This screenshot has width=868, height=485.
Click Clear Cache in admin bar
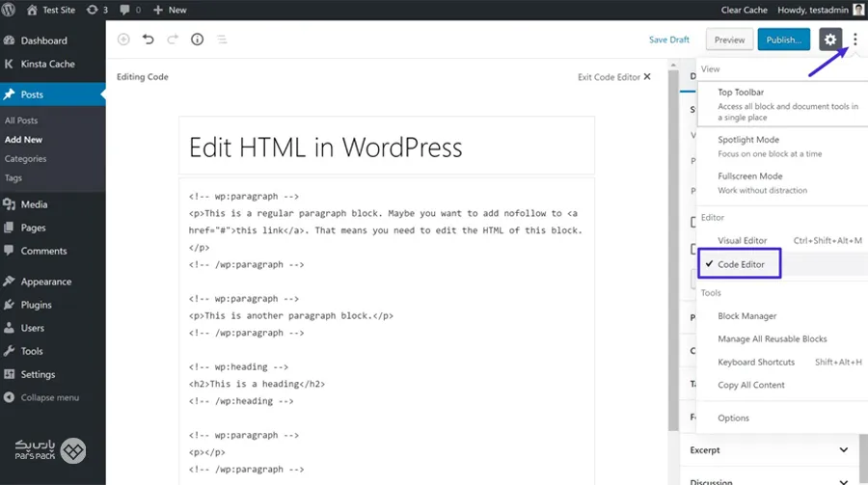tap(744, 10)
